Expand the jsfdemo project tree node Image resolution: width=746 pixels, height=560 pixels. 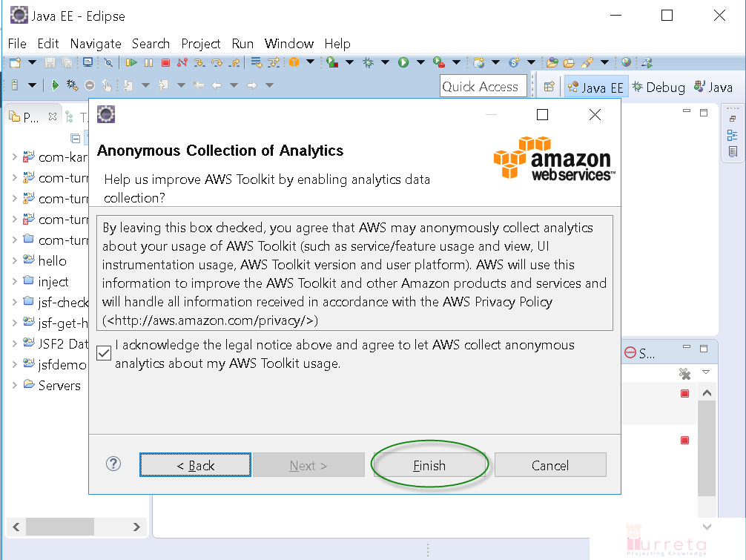click(x=14, y=364)
